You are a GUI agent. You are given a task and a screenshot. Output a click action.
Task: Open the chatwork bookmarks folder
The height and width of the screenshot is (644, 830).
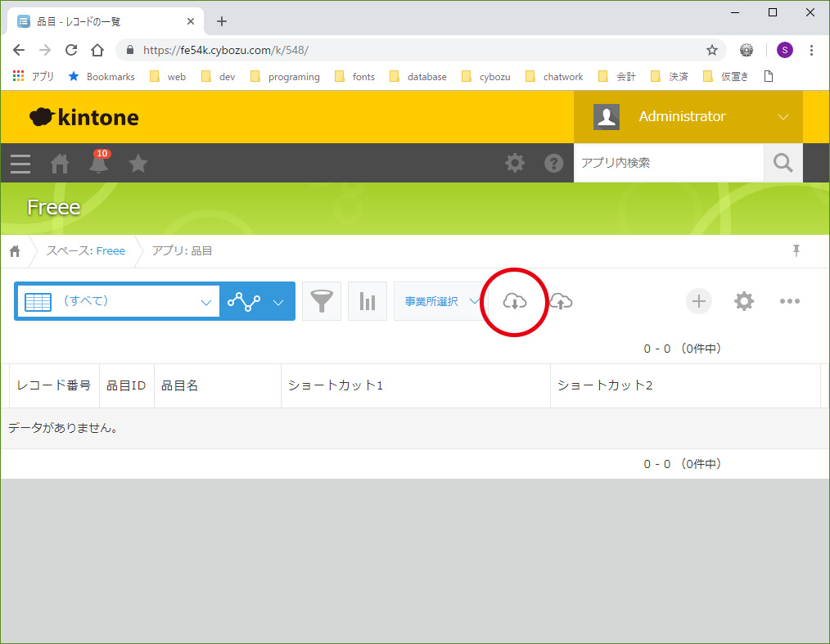tap(554, 76)
